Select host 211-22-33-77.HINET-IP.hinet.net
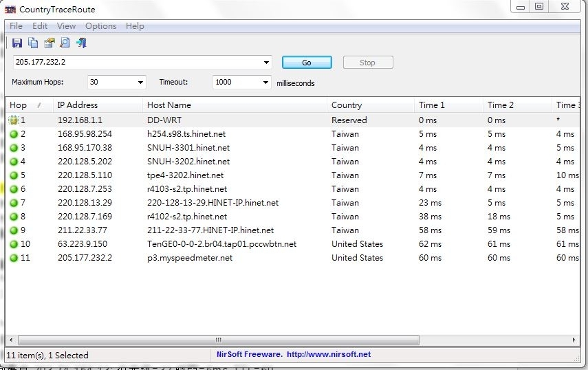Viewport: 588px width, 370px height. 210,230
